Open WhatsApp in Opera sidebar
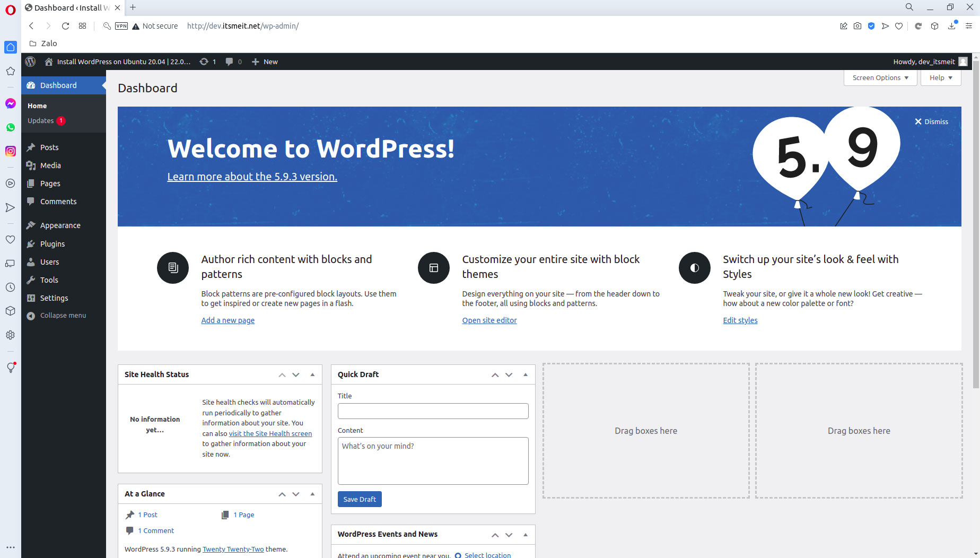The height and width of the screenshot is (558, 980). [11, 127]
